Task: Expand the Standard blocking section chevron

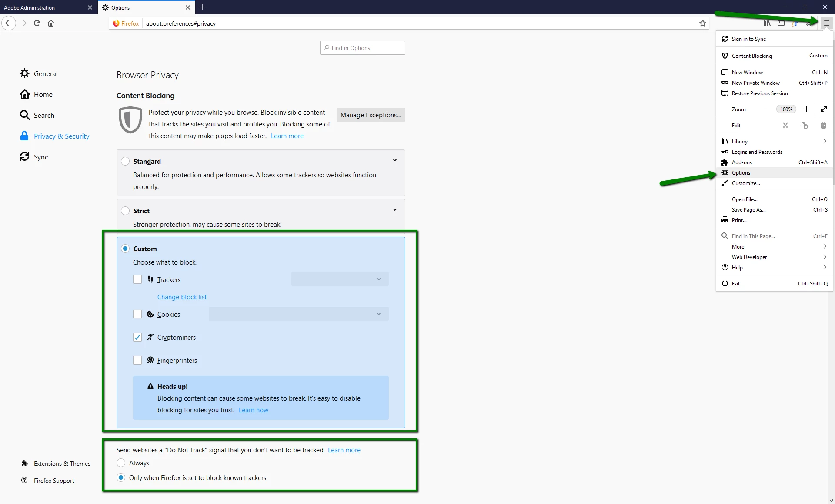Action: pos(394,160)
